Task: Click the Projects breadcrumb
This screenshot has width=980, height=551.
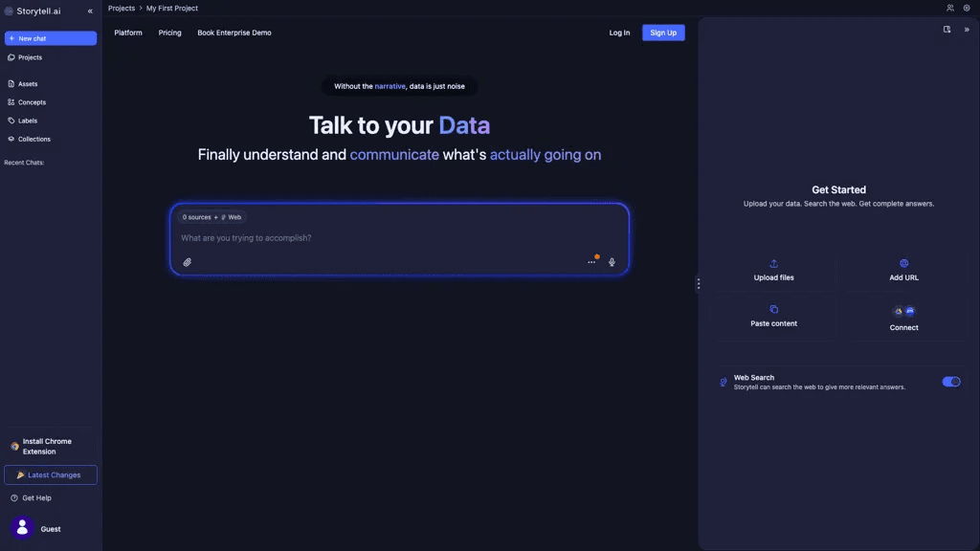Action: click(x=122, y=8)
